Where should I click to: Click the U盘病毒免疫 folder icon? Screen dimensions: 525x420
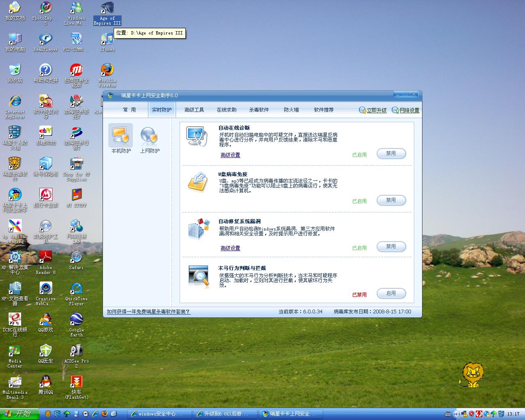(x=199, y=183)
